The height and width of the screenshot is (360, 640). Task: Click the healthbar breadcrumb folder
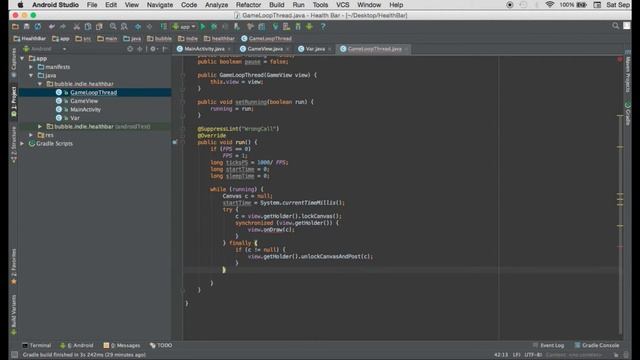219,39
